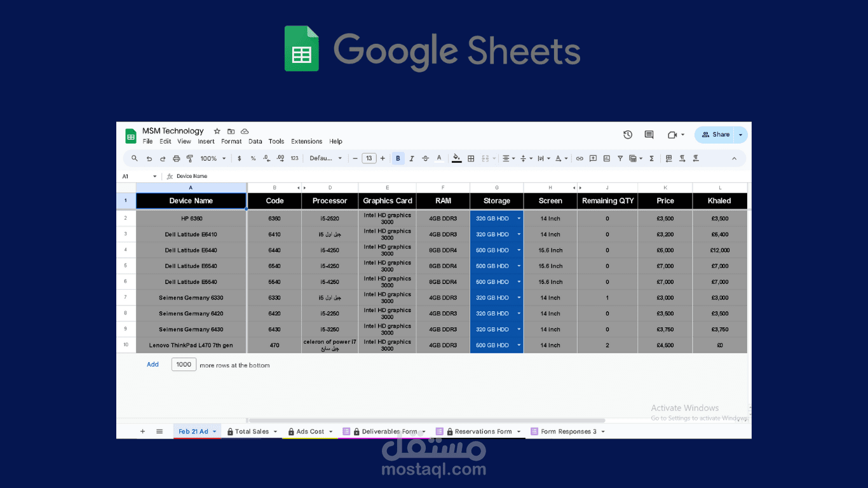Open Share options dropdown arrow

click(x=740, y=135)
